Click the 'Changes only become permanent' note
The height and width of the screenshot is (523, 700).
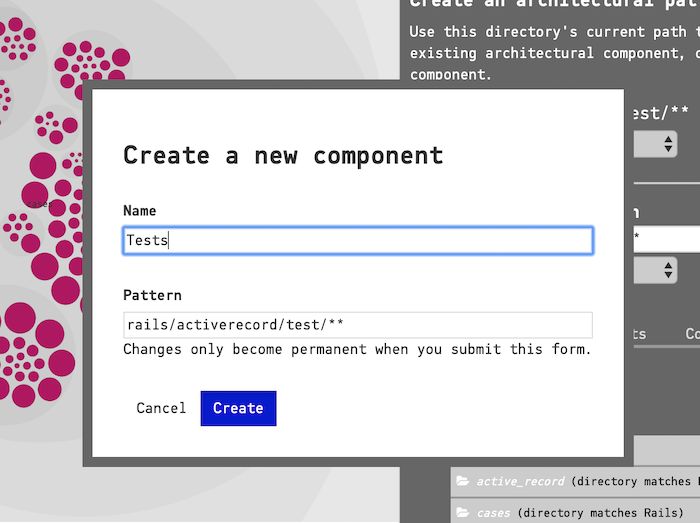(357, 349)
